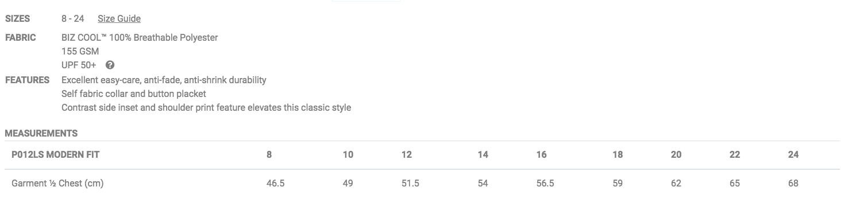Click the MEASUREMENTS section heading
868x214 pixels.
[x=41, y=133]
